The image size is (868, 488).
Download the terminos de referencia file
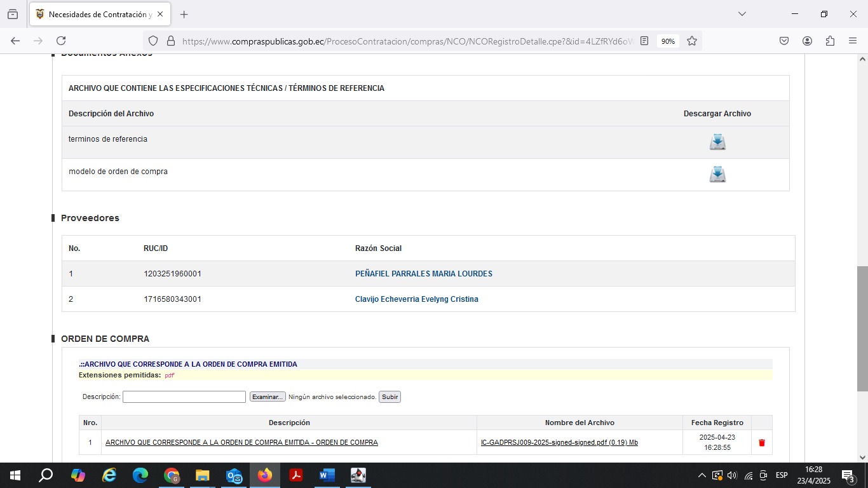pos(717,142)
